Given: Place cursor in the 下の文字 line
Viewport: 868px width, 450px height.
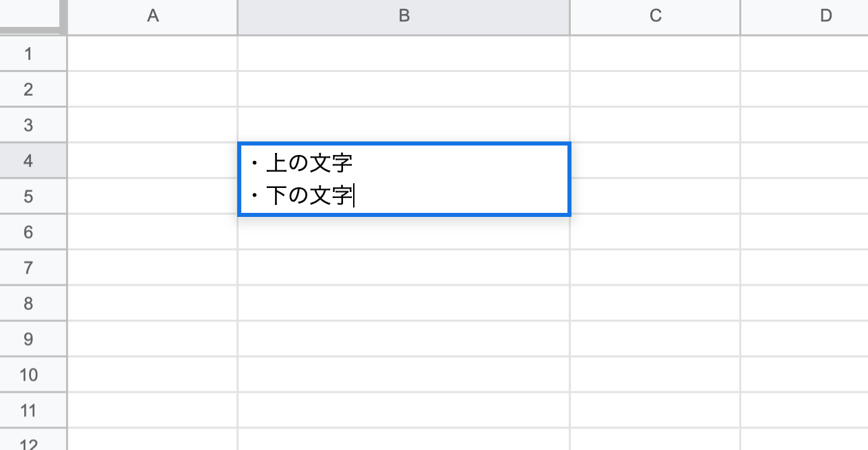Looking at the screenshot, I should (x=310, y=196).
